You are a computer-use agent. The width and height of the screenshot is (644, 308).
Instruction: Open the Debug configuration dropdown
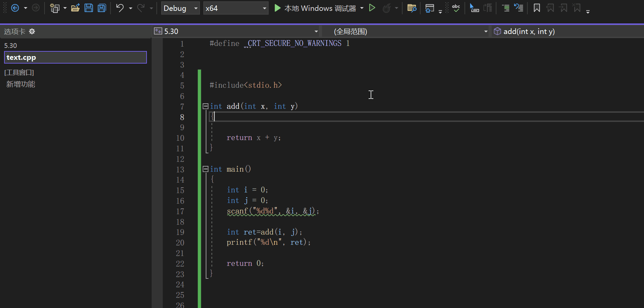180,8
